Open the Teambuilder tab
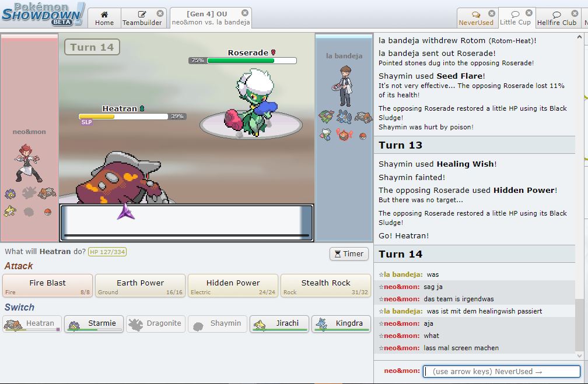This screenshot has width=588, height=384. coord(142,18)
